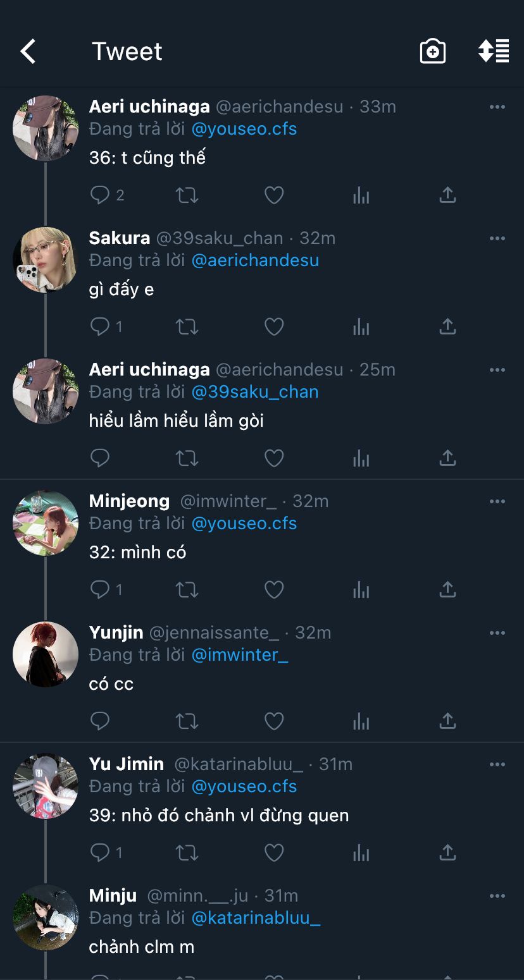Retweet Sakura's "gì đấy e" reply
The height and width of the screenshot is (980, 524).
(187, 326)
